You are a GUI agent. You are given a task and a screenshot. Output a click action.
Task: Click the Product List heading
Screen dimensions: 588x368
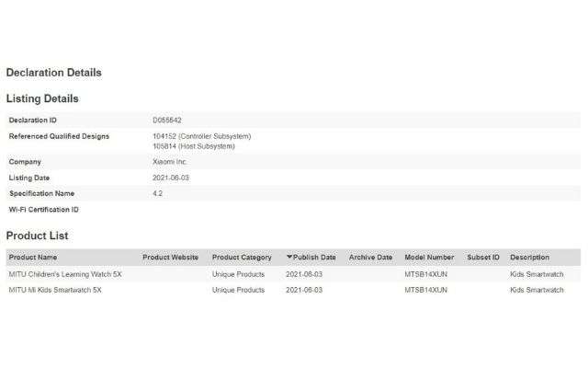coord(37,236)
